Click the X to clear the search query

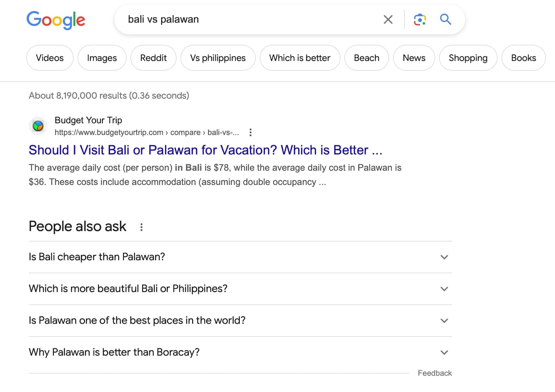click(388, 20)
